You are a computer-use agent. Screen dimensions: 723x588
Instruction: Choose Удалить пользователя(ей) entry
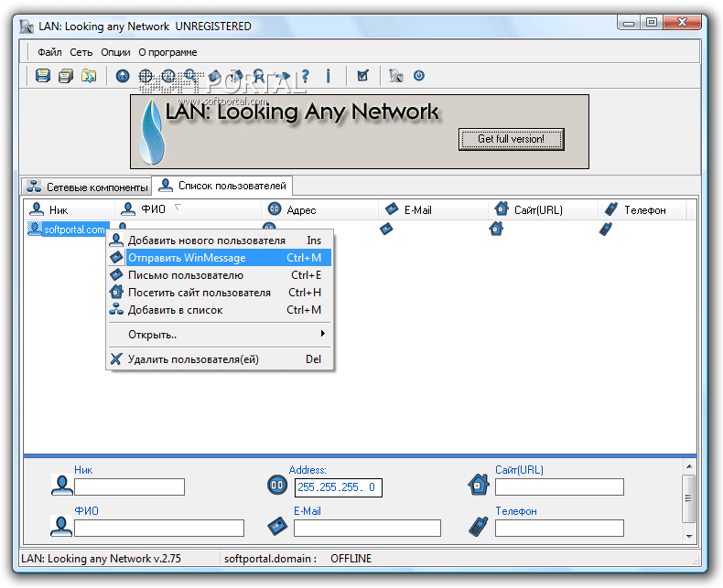tap(220, 359)
